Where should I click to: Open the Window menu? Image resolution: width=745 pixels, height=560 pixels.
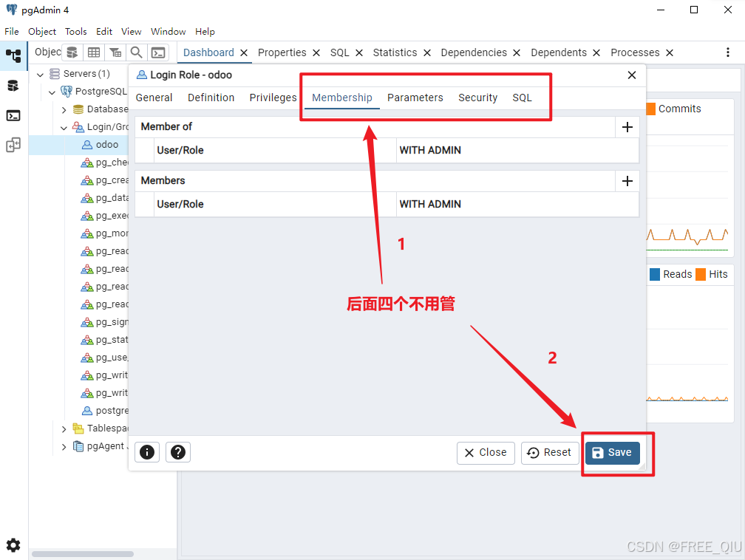169,31
